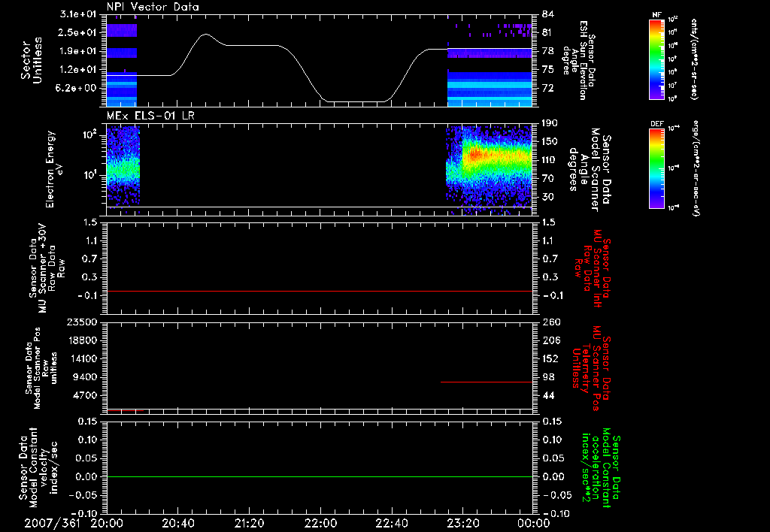Click the red scanner position line near 98
The height and width of the screenshot is (532, 770).
point(487,382)
